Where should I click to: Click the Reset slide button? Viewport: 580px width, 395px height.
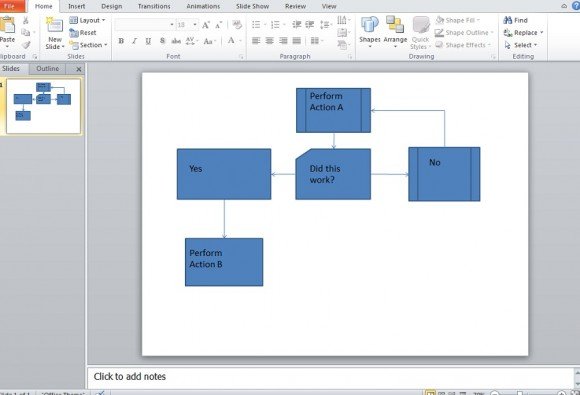click(83, 33)
